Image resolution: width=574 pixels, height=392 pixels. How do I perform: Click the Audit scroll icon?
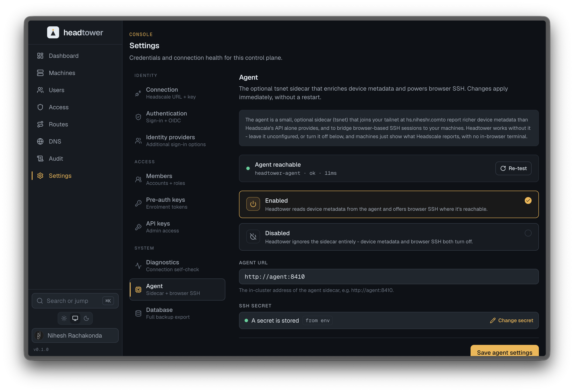point(40,159)
